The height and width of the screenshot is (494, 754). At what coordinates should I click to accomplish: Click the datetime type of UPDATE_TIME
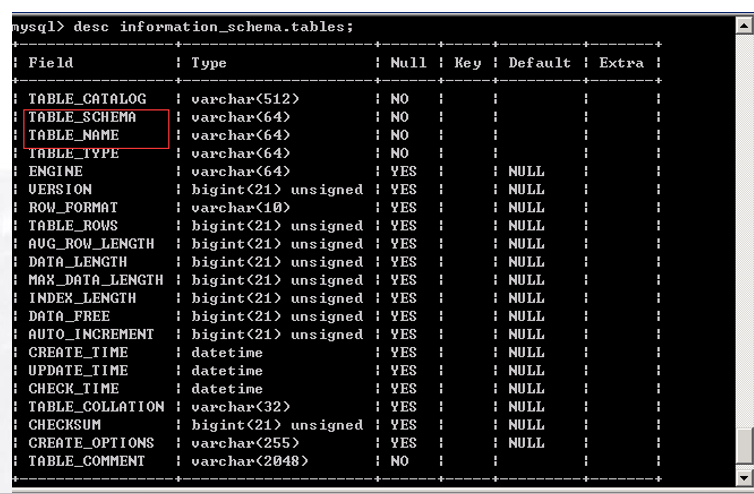pos(227,370)
